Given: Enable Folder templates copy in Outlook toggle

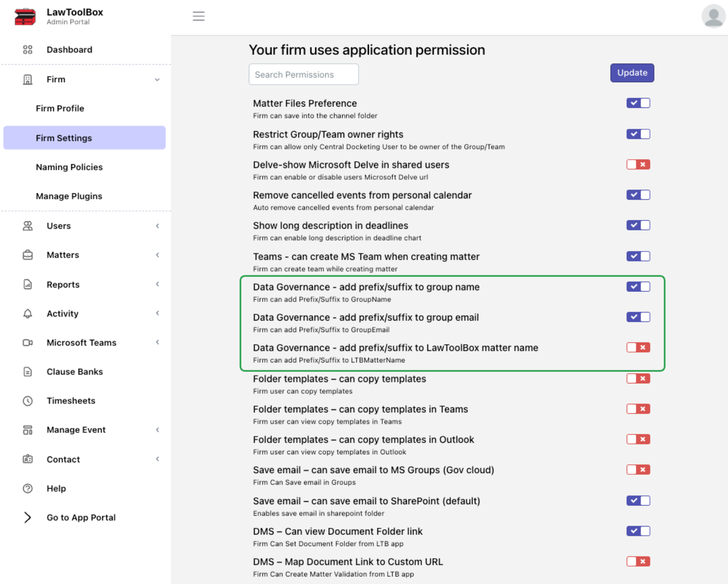Looking at the screenshot, I should tap(638, 439).
